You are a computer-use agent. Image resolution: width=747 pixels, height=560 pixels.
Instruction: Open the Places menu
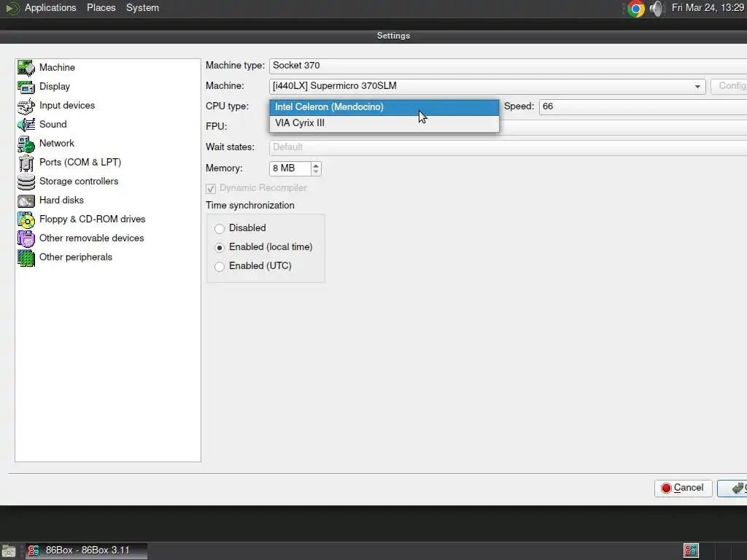pyautogui.click(x=101, y=8)
